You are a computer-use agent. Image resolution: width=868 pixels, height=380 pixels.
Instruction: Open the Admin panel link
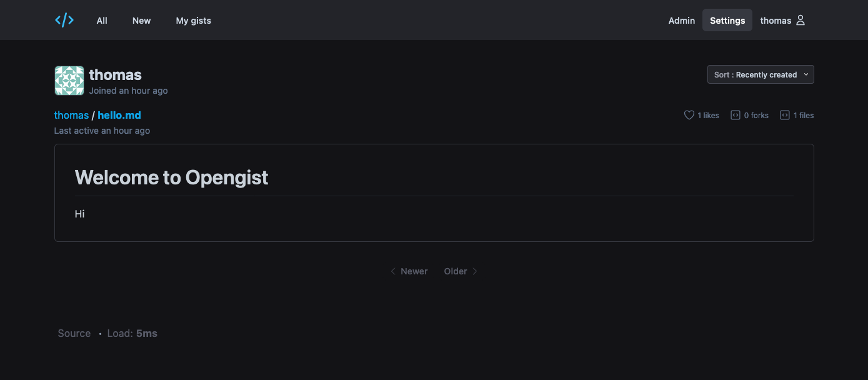(x=682, y=20)
